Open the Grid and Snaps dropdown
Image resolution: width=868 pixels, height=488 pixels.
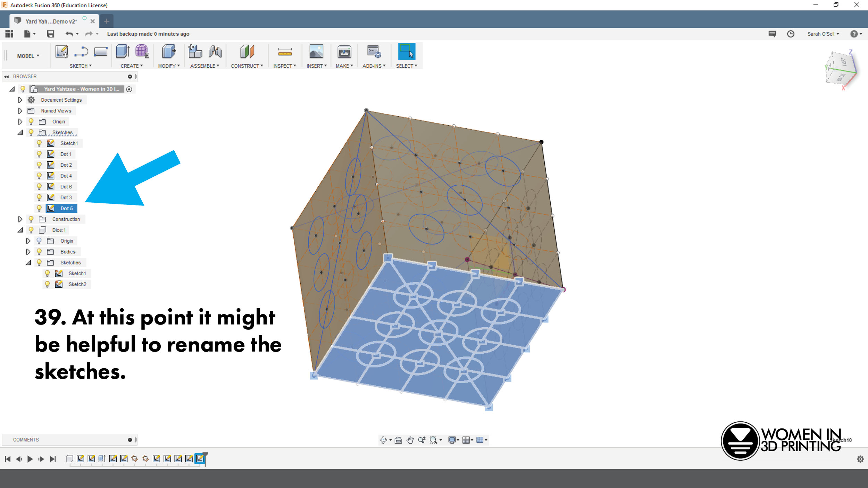coord(468,440)
